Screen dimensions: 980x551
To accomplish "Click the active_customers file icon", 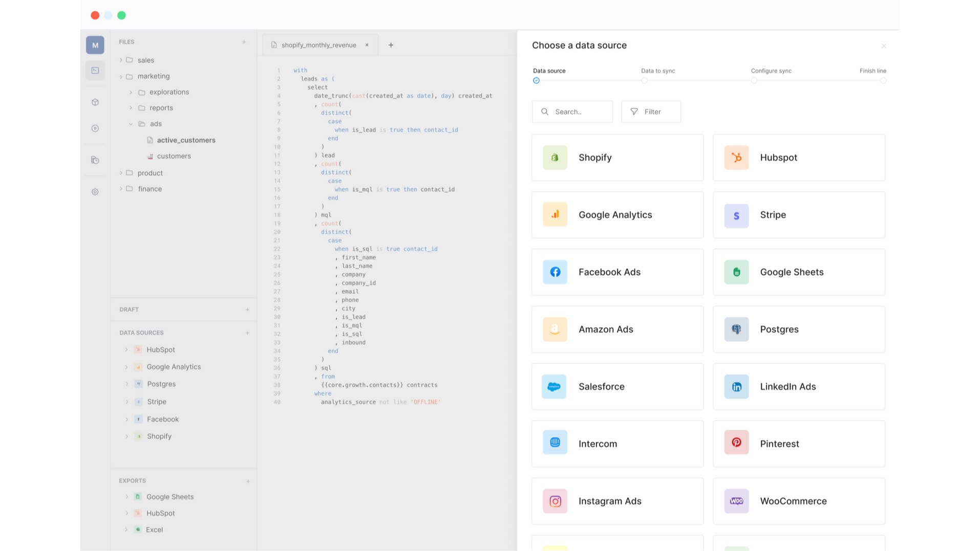I will [150, 140].
